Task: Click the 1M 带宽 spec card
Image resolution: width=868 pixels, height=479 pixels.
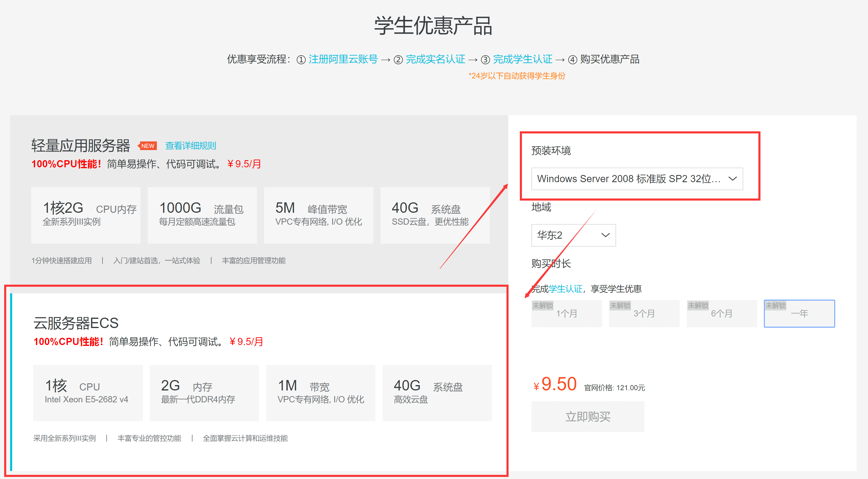Action: [x=321, y=393]
